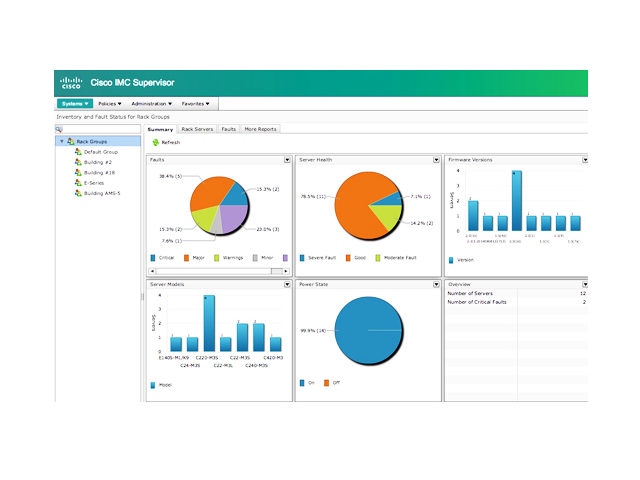Click the Refresh icon on Summary tab
Screen dimensions: 640x480
click(x=154, y=143)
